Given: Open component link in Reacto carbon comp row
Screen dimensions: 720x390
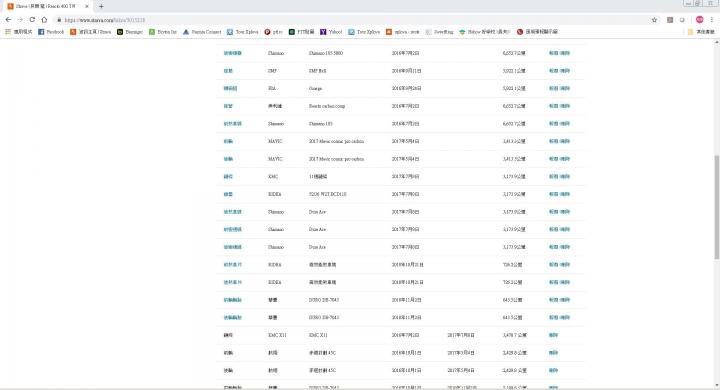Looking at the screenshot, I should (228, 106).
